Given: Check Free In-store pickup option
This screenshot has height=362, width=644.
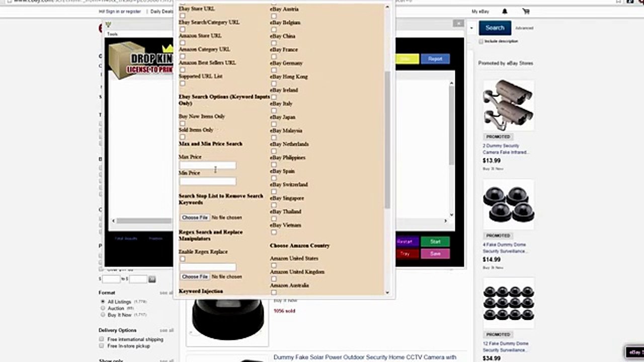Looking at the screenshot, I should [102, 346].
